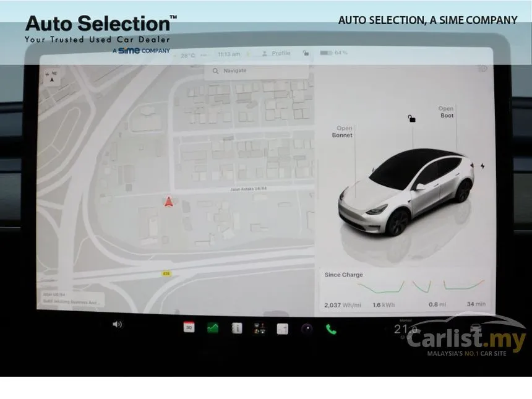The height and width of the screenshot is (399, 532).
Task: Click the volume speaker icon
Action: (x=117, y=324)
